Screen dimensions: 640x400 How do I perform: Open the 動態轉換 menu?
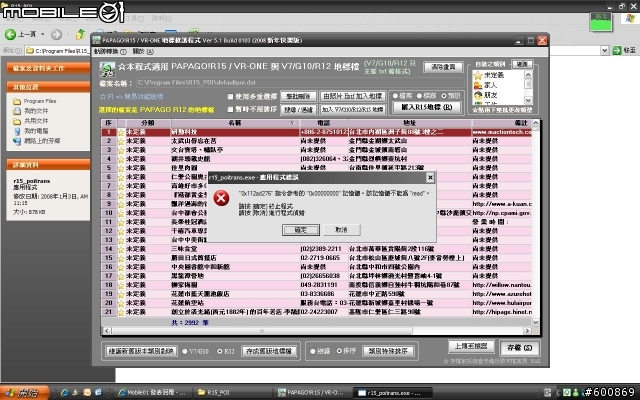point(110,51)
